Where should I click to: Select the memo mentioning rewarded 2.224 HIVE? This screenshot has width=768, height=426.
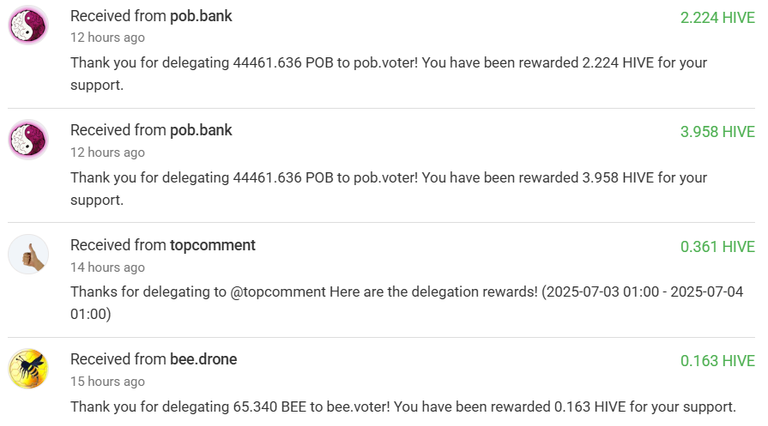tap(389, 74)
